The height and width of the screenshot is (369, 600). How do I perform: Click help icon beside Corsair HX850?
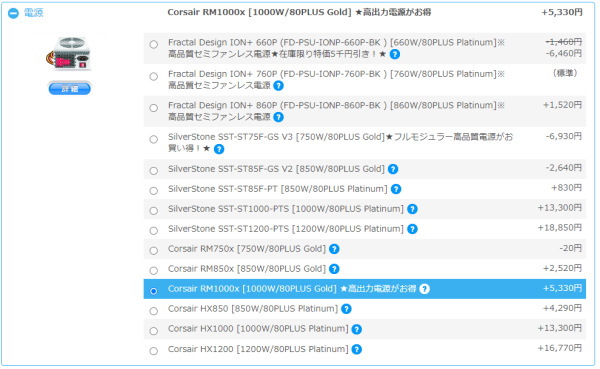point(346,309)
